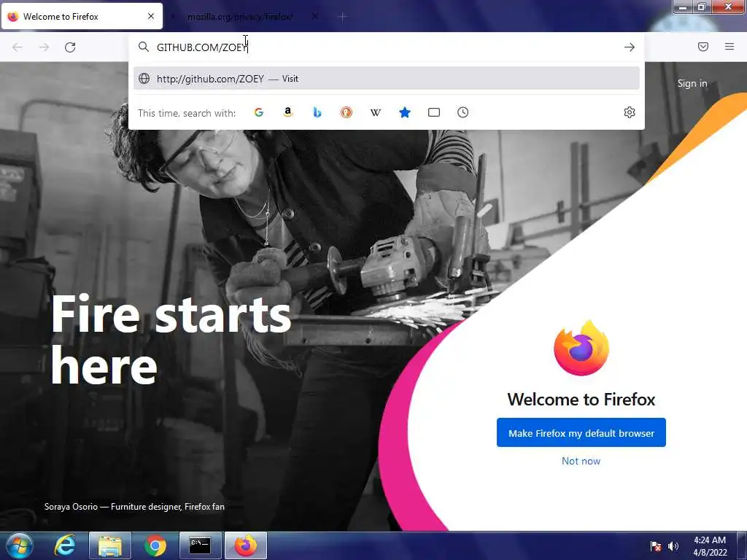Restore down the Firefox window

pos(702,7)
